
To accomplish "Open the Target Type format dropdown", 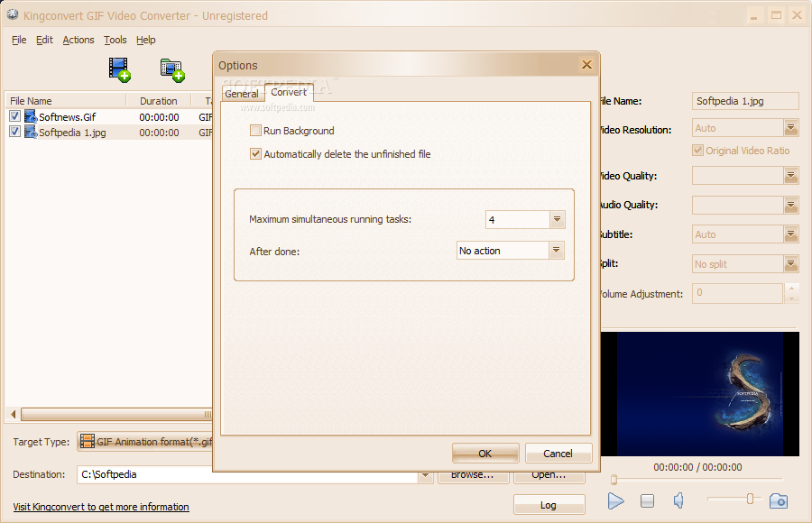I will pos(144,442).
